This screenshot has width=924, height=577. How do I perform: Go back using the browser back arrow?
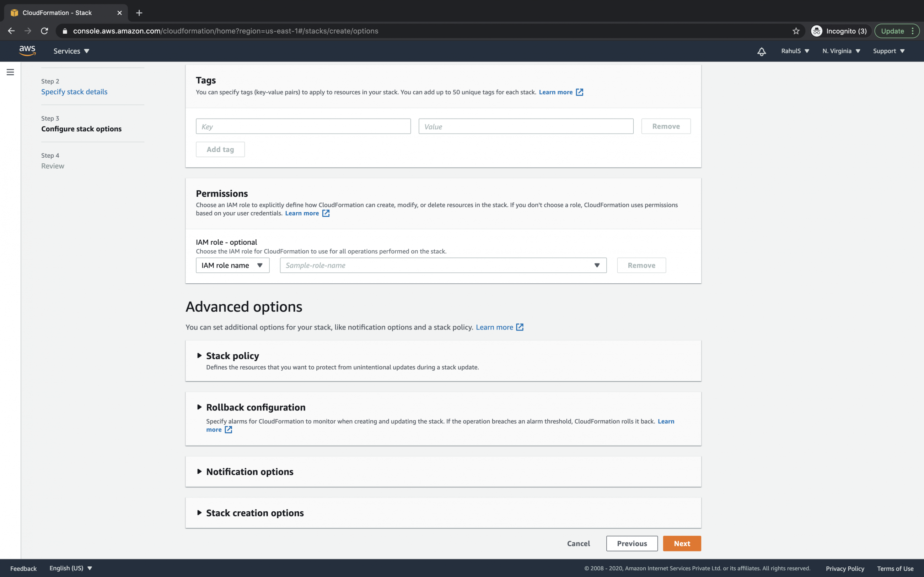tap(11, 31)
